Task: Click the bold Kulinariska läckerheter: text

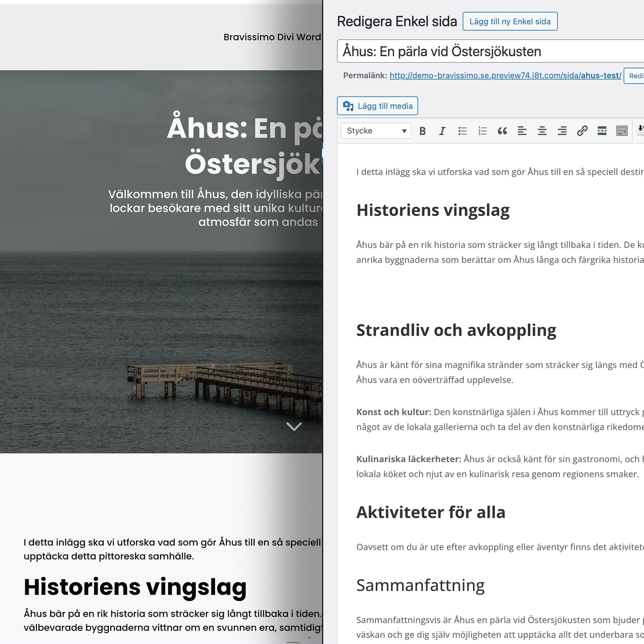Action: click(x=409, y=459)
